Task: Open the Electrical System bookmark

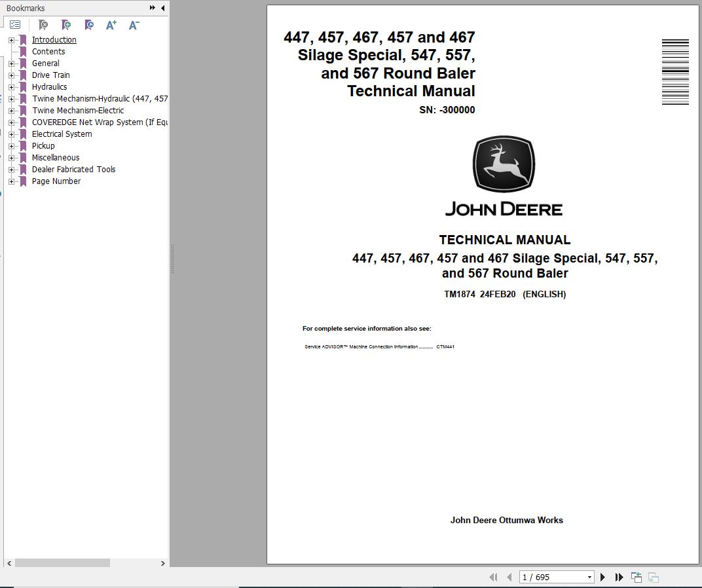Action: click(x=62, y=134)
